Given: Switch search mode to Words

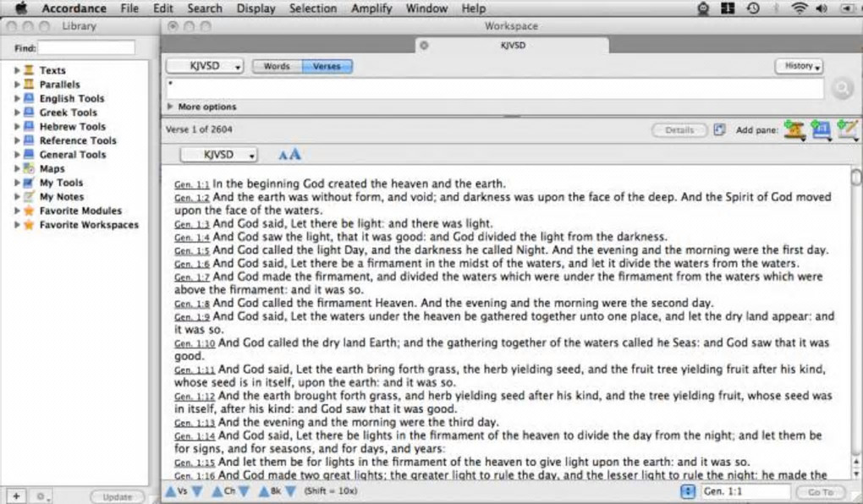Looking at the screenshot, I should pos(277,66).
